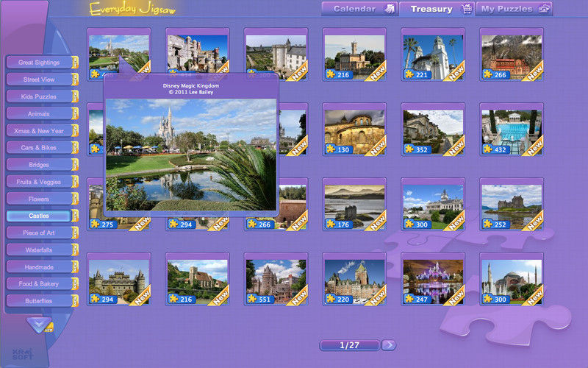Click the large Disney Magic Kingdom preview image

point(191,155)
